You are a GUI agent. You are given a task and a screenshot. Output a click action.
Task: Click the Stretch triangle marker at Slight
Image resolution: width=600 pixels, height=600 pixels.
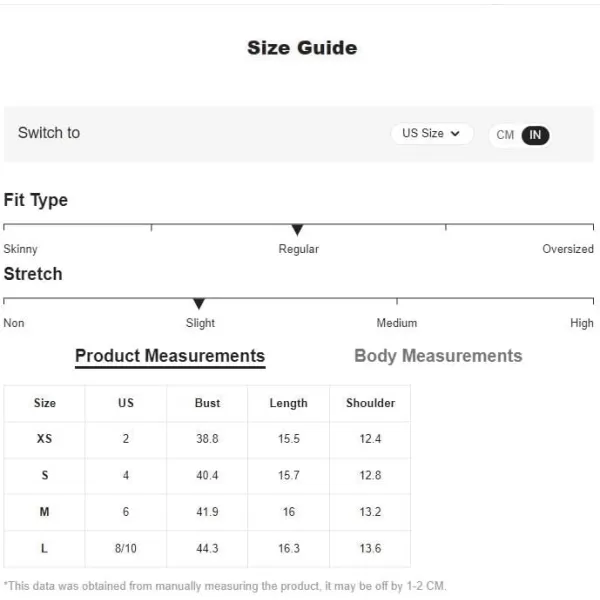(199, 303)
